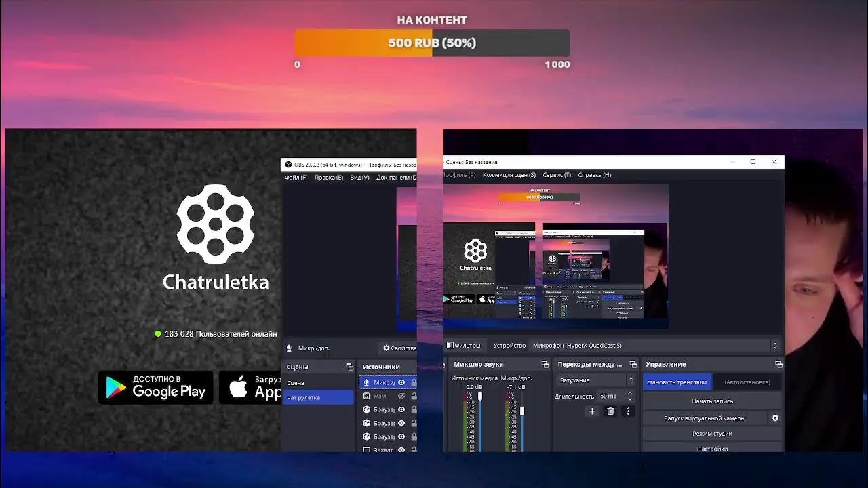Screen dimensions: 868x488
Task: Click the OBS preview canvas thumbnail
Action: (555, 256)
